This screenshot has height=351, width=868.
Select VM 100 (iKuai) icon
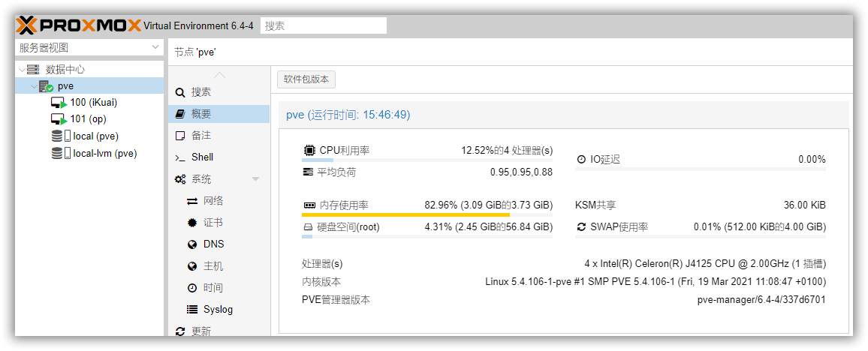(59, 103)
